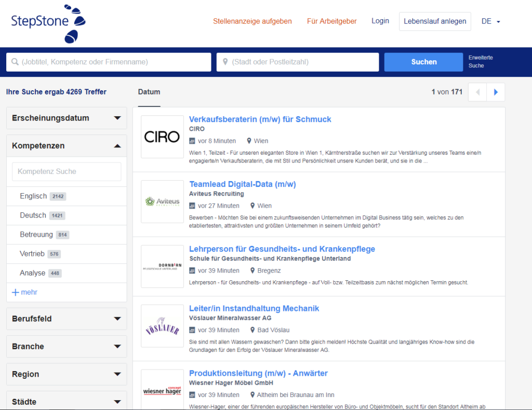Expand the Region filter
Image resolution: width=532 pixels, height=410 pixels.
[66, 374]
